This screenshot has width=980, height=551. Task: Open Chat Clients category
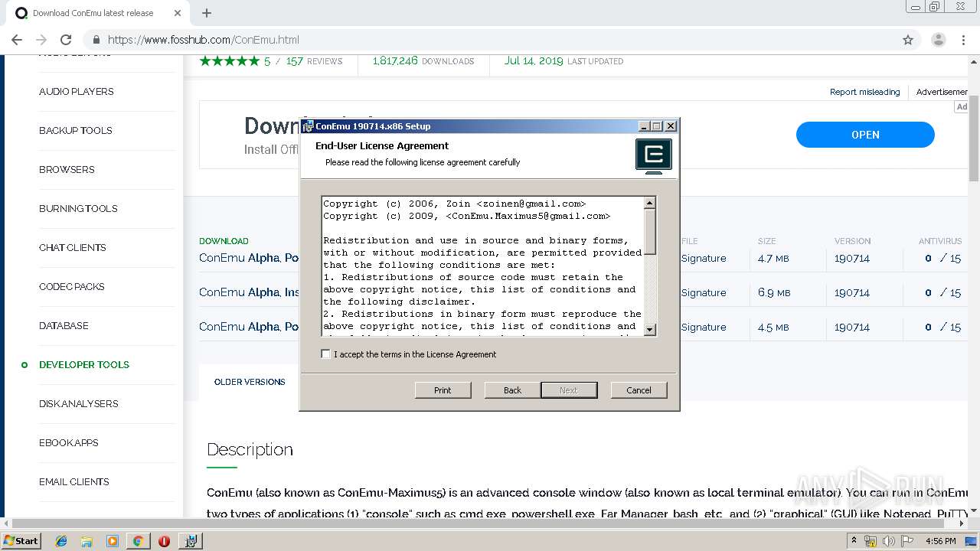click(x=73, y=248)
